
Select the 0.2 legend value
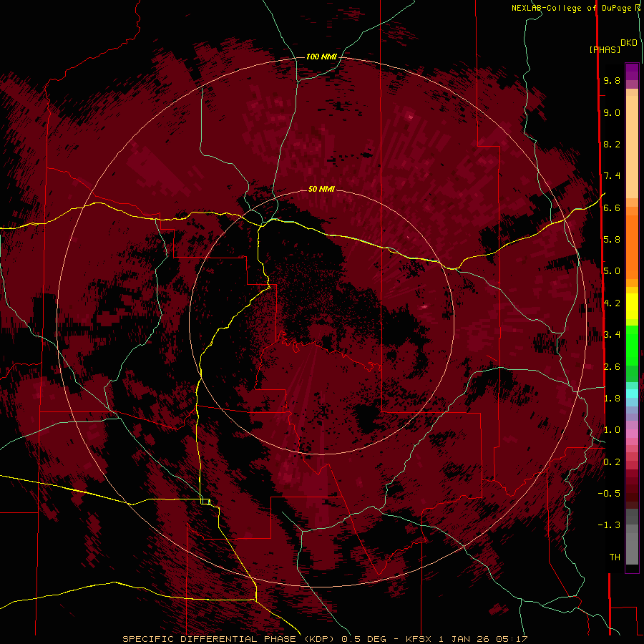pos(612,462)
